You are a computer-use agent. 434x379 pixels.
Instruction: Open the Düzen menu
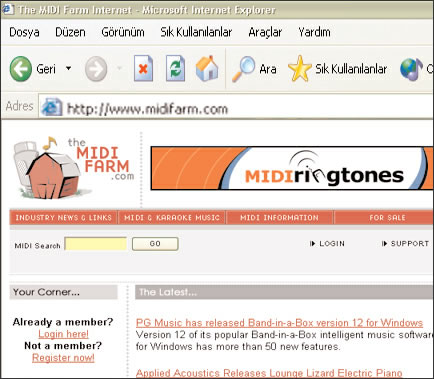coord(70,32)
